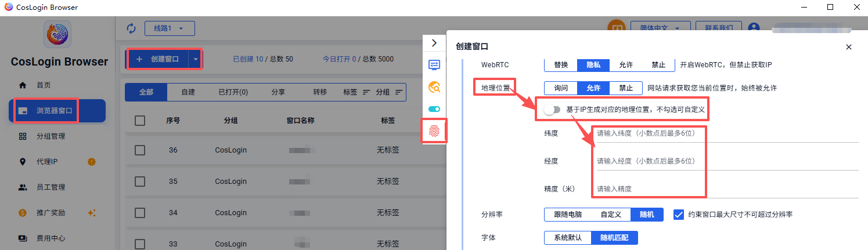Open 推广奖励 promotion rewards
Viewport: 868px width, 250px height.
[51, 213]
